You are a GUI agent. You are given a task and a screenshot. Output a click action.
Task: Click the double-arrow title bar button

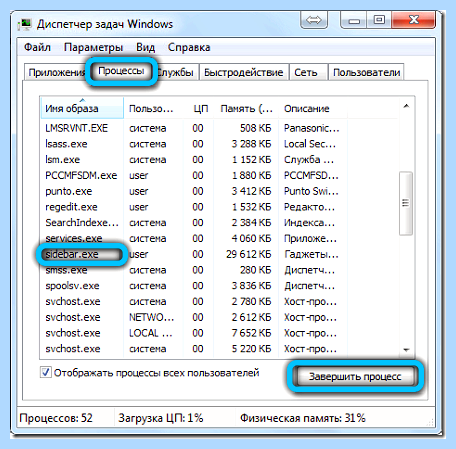point(314,20)
